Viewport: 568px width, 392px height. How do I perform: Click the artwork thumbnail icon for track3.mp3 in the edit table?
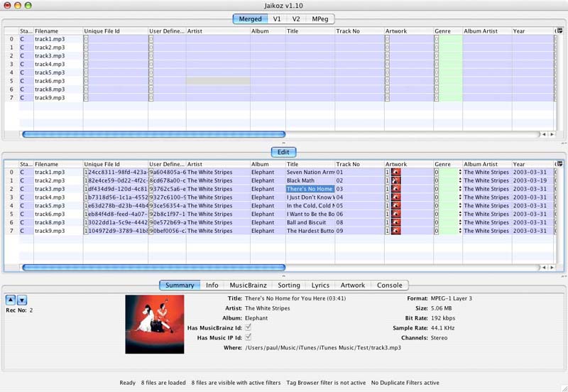(395, 189)
